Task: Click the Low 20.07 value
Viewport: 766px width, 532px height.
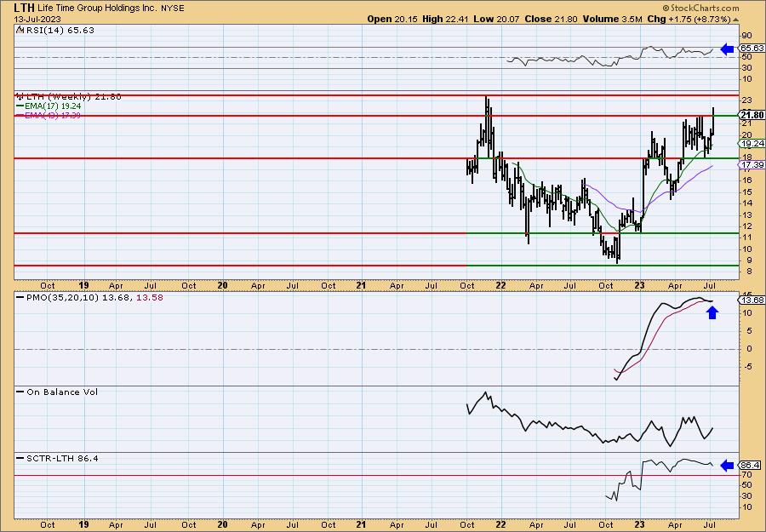Action: 497,19
